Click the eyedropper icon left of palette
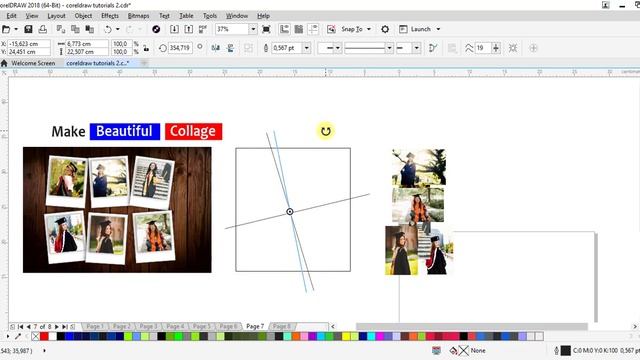The width and height of the screenshot is (640, 360). pyautogui.click(x=18, y=337)
